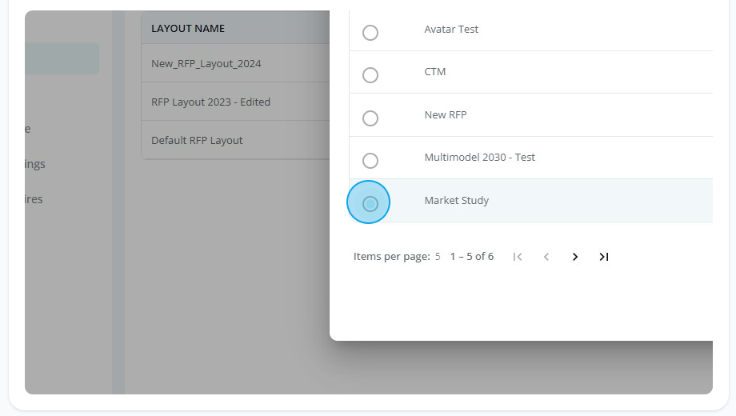Go to the next page of items
736x416 pixels.
[x=575, y=257]
